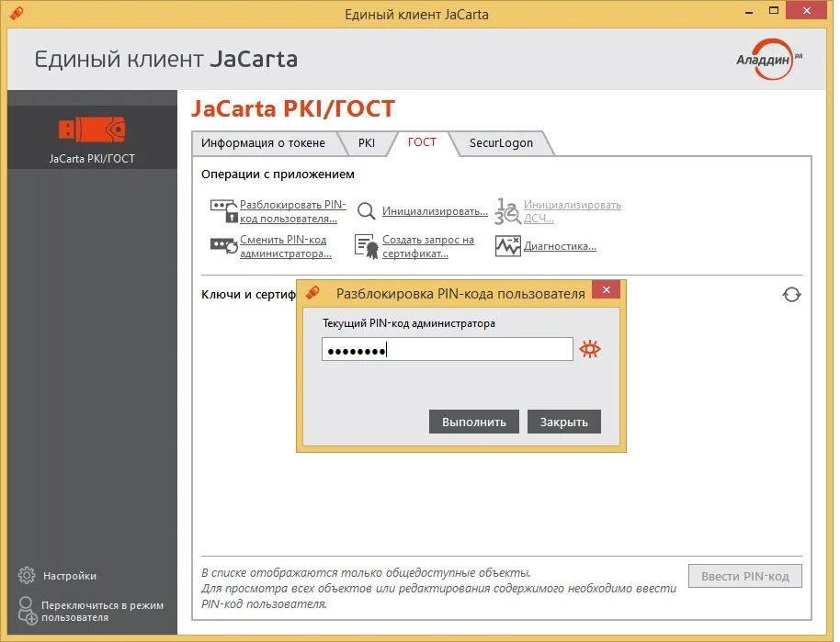Click the Выполнить button
840x642 pixels.
pyautogui.click(x=474, y=422)
